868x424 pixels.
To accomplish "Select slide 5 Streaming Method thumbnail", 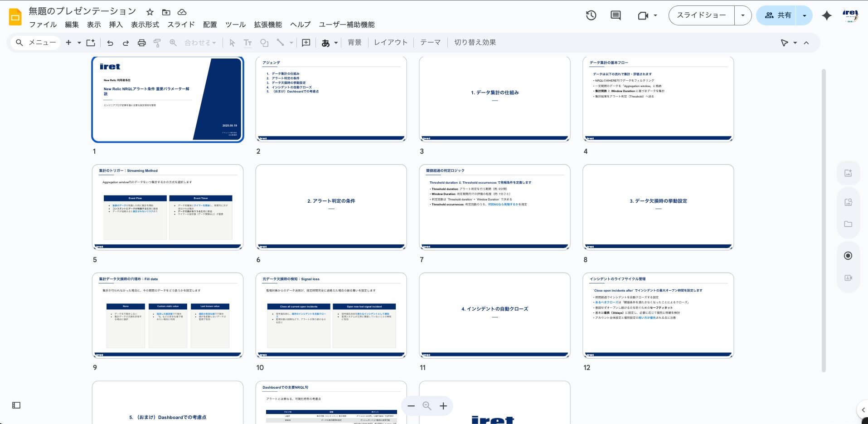I will coord(168,207).
